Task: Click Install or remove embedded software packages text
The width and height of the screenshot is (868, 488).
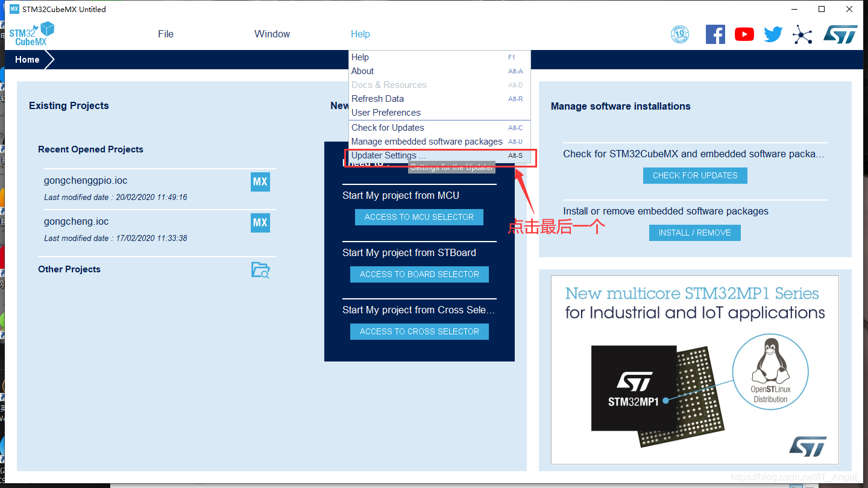Action: [665, 211]
